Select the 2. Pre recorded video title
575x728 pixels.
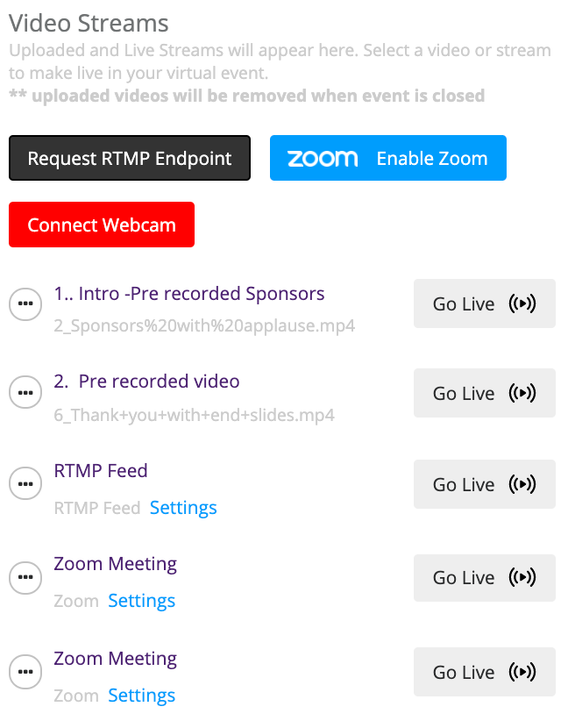146,382
